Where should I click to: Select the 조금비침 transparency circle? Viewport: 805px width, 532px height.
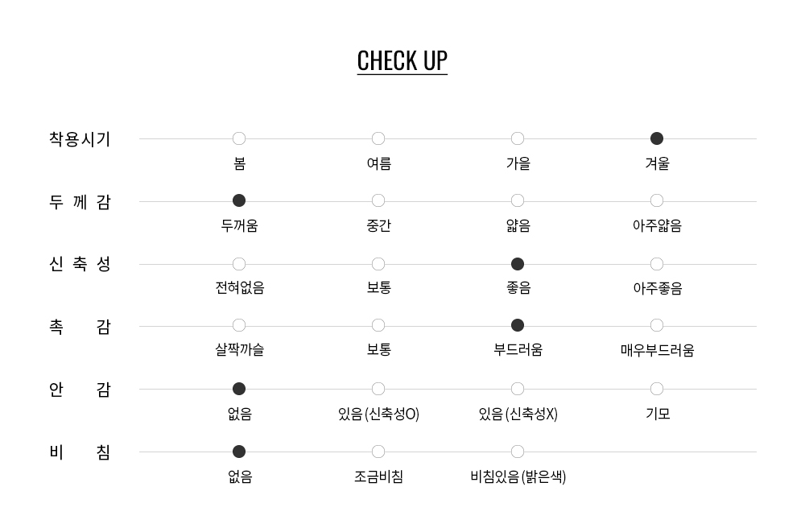click(378, 452)
